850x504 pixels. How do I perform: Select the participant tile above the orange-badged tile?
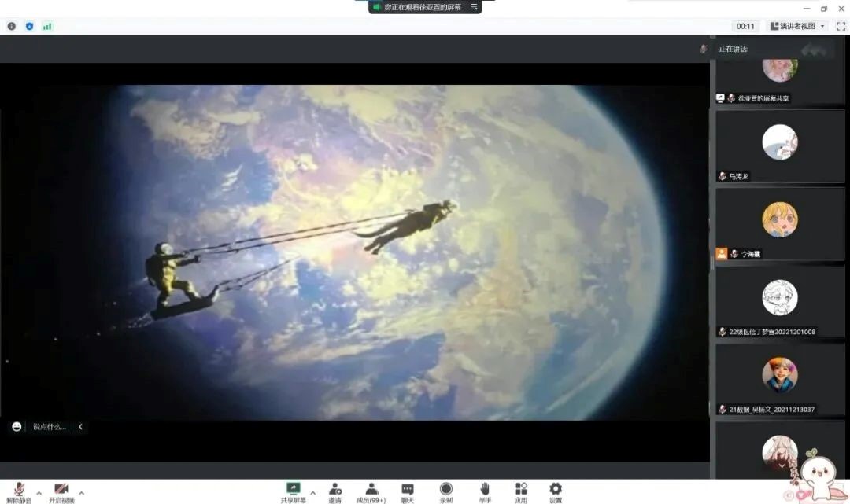(x=779, y=147)
